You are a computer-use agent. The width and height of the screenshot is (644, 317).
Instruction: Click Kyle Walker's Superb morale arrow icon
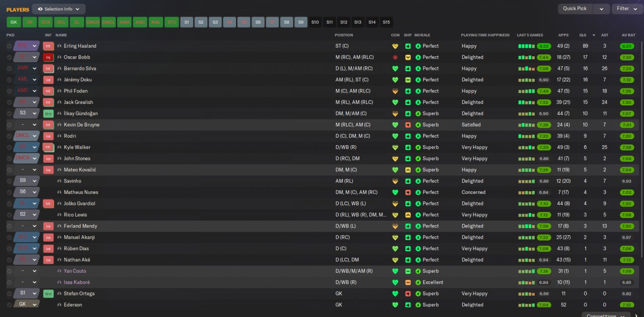click(418, 147)
